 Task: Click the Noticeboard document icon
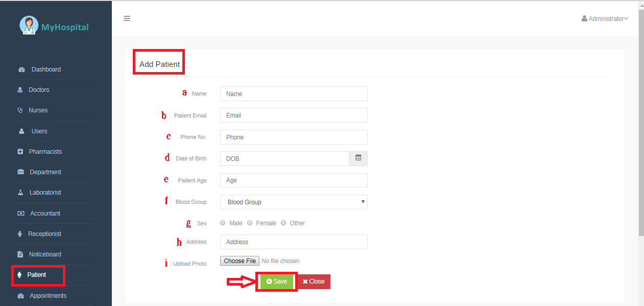[x=20, y=254]
